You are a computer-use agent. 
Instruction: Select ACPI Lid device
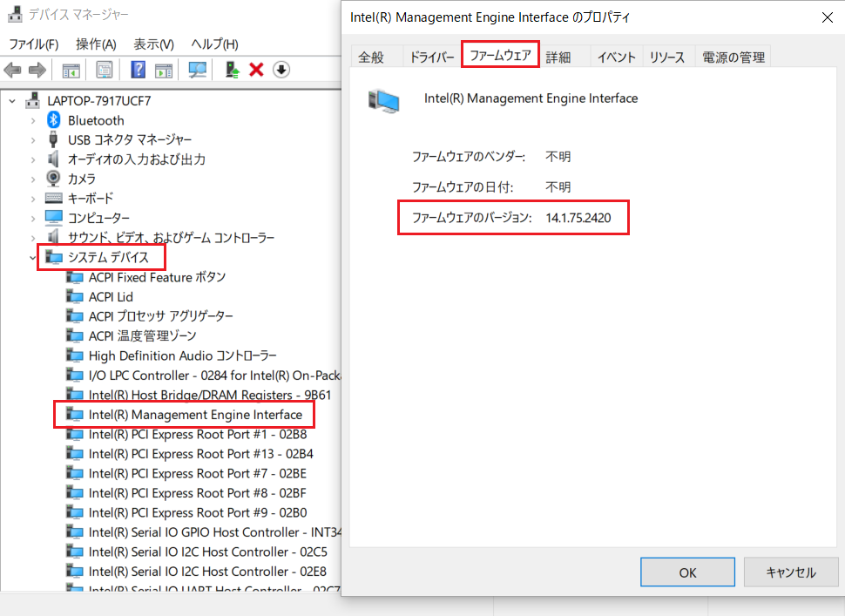tap(111, 297)
